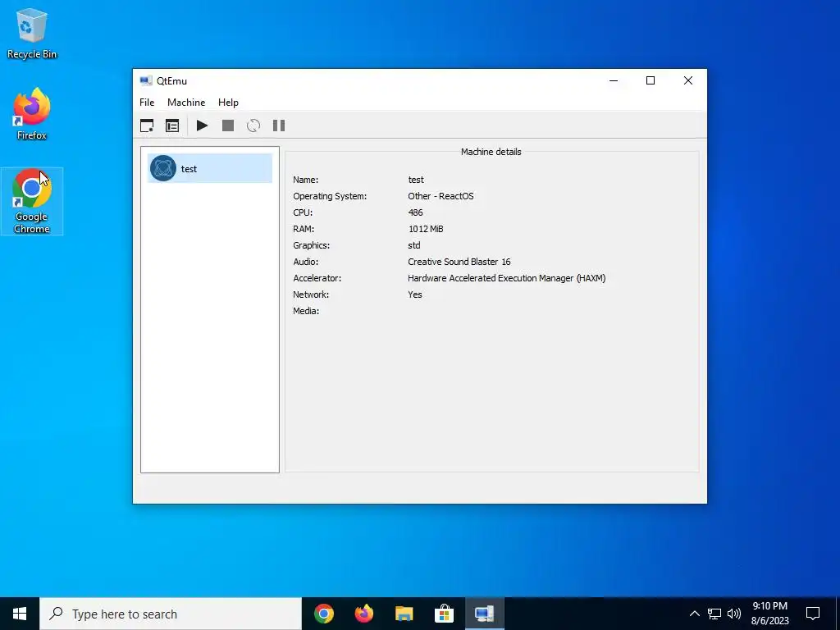Open the Machine menu

pyautogui.click(x=186, y=103)
